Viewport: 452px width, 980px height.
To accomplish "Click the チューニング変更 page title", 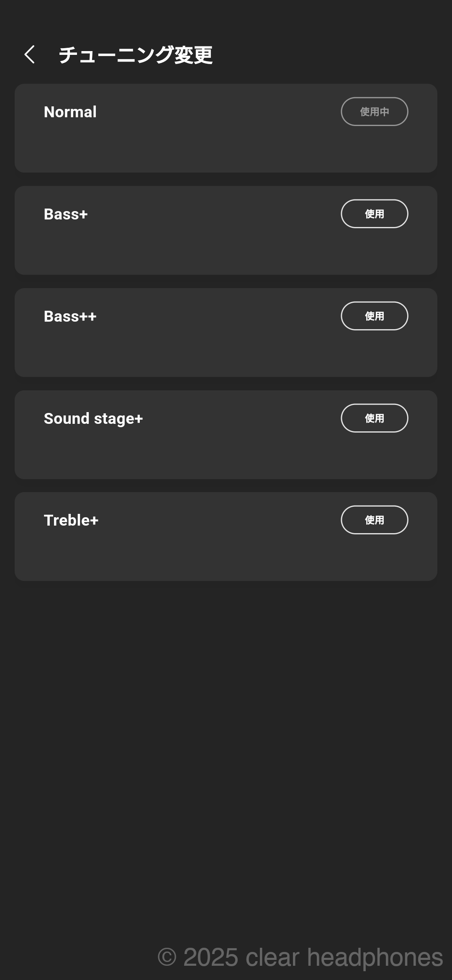I will [x=136, y=55].
